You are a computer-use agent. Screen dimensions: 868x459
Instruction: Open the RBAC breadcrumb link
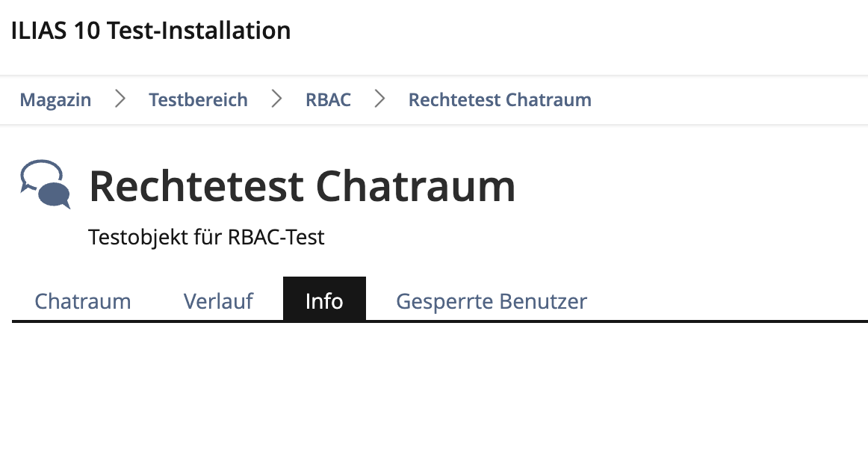tap(328, 100)
